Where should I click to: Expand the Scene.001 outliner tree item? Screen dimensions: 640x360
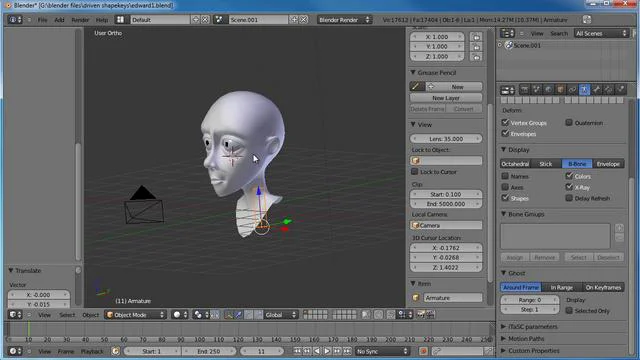point(500,45)
